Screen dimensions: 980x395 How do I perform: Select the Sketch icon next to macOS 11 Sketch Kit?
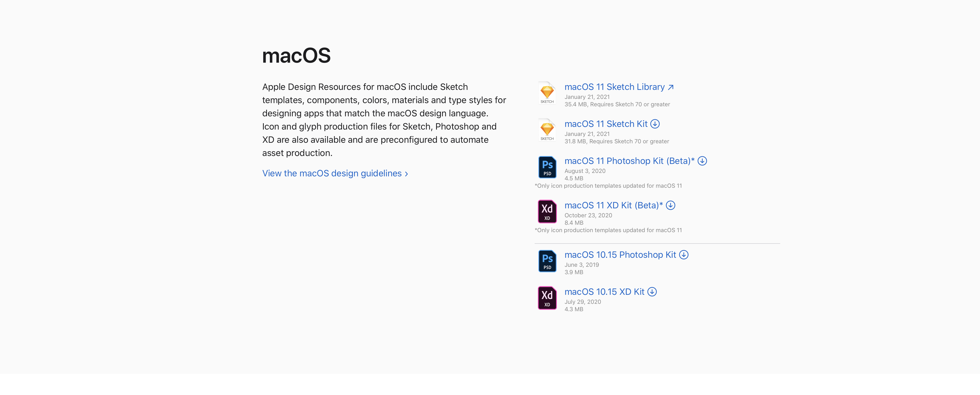pyautogui.click(x=547, y=130)
